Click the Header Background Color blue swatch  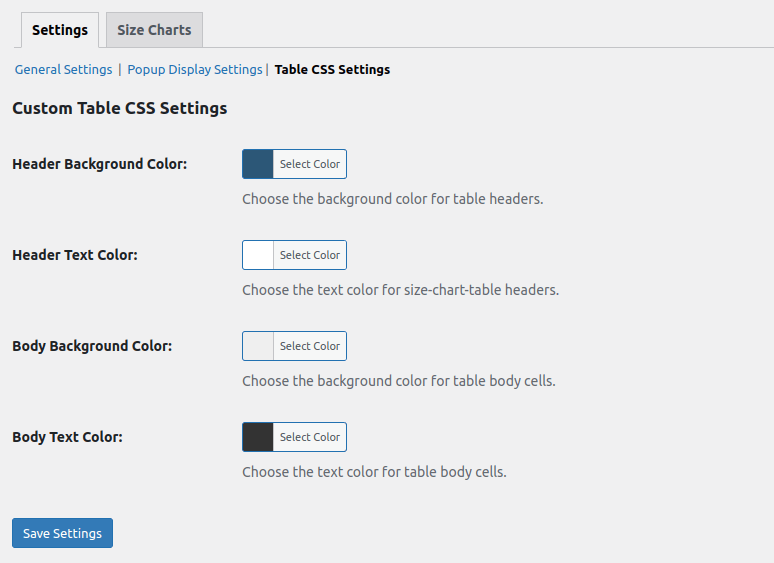pos(258,164)
